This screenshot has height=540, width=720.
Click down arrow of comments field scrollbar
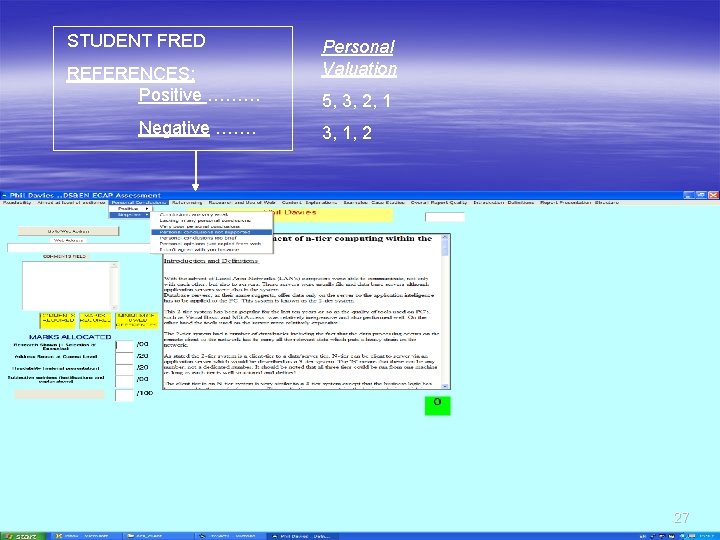pyautogui.click(x=114, y=307)
